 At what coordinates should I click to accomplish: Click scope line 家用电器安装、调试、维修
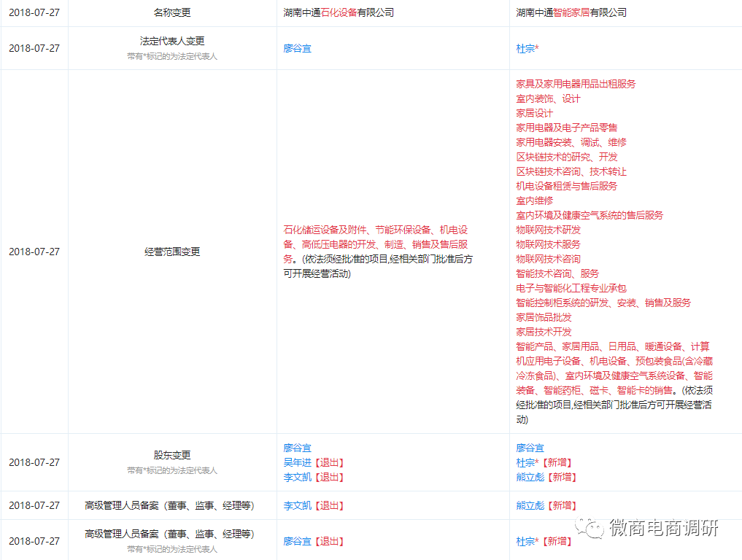click(x=571, y=142)
